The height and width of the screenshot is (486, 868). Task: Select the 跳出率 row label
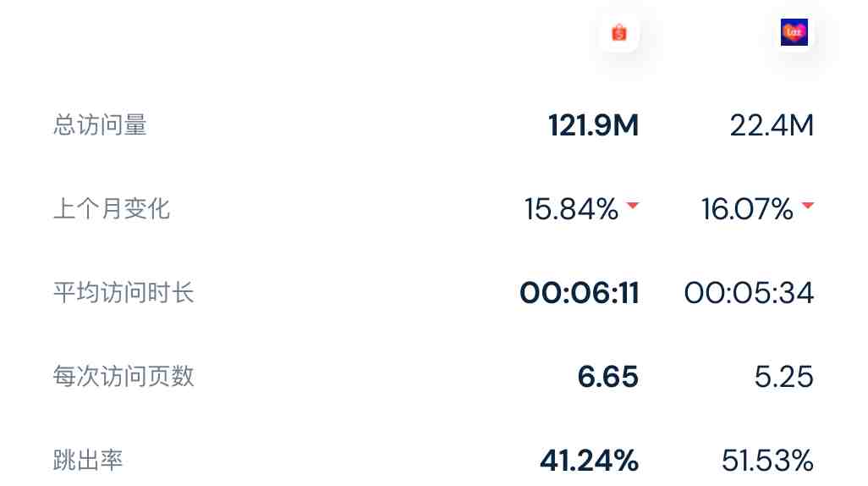click(x=88, y=460)
